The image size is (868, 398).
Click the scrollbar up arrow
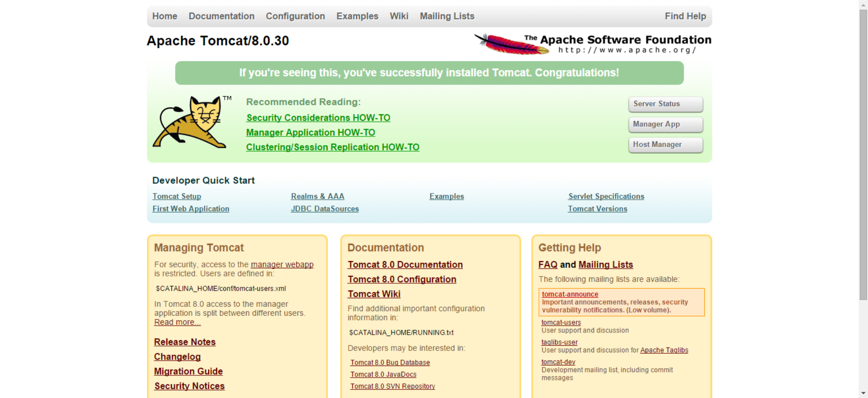[x=863, y=4]
